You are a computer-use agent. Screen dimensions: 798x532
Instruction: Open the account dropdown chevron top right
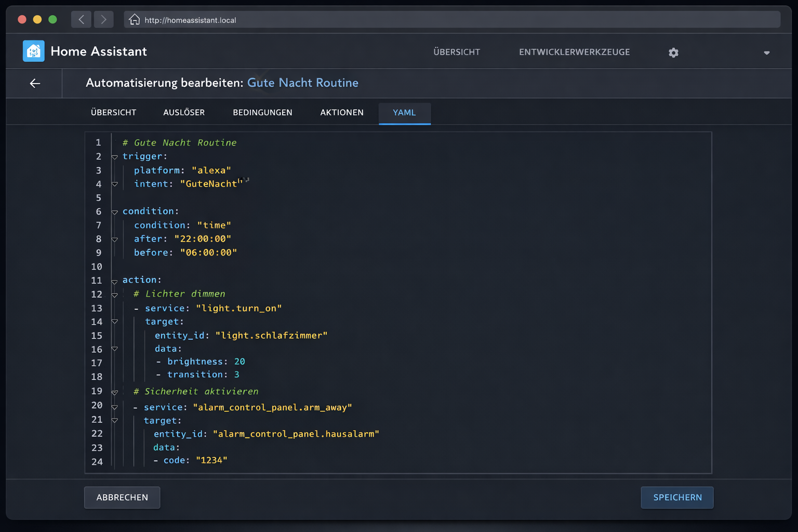point(767,52)
